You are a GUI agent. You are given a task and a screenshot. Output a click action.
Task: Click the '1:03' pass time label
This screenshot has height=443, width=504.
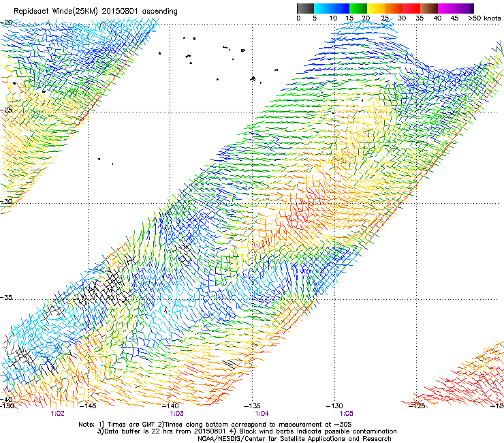pyautogui.click(x=177, y=414)
